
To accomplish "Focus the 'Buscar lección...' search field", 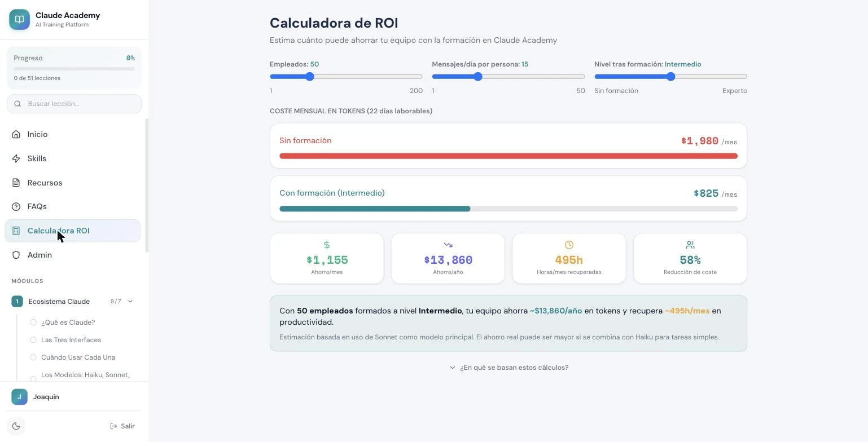I will [x=74, y=104].
